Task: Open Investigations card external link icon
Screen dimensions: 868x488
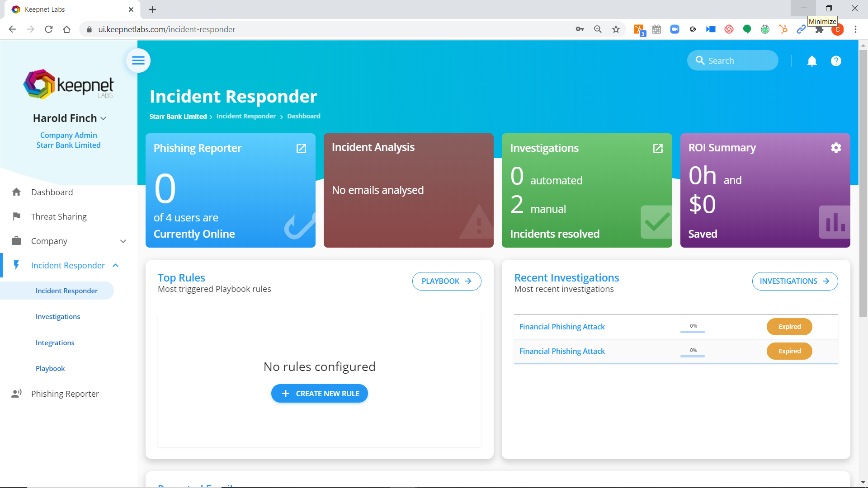Action: tap(658, 149)
